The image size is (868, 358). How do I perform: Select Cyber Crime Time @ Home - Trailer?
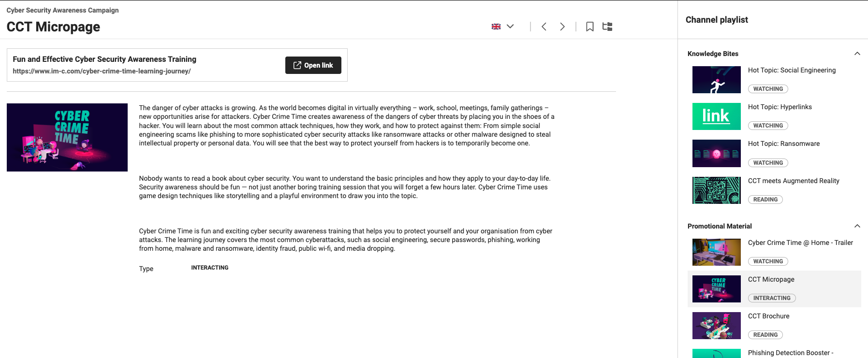click(800, 243)
